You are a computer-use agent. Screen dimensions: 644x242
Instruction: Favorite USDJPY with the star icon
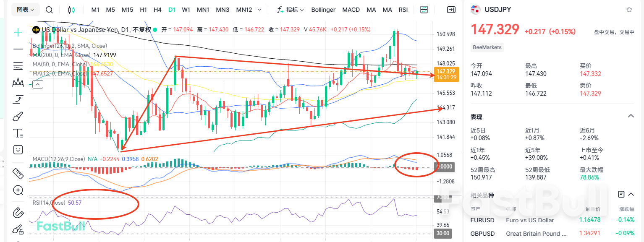click(629, 9)
